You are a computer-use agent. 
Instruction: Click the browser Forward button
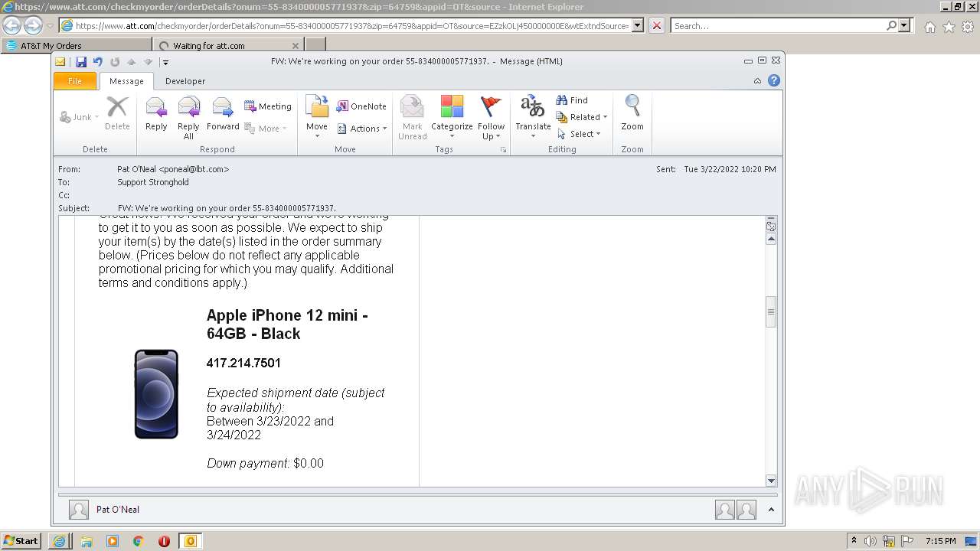(x=32, y=25)
